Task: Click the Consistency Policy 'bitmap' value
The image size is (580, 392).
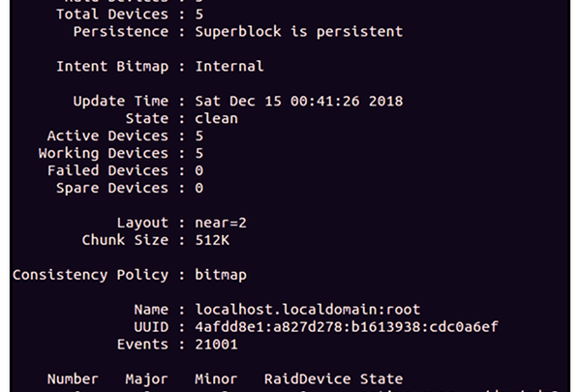Action: [x=221, y=275]
